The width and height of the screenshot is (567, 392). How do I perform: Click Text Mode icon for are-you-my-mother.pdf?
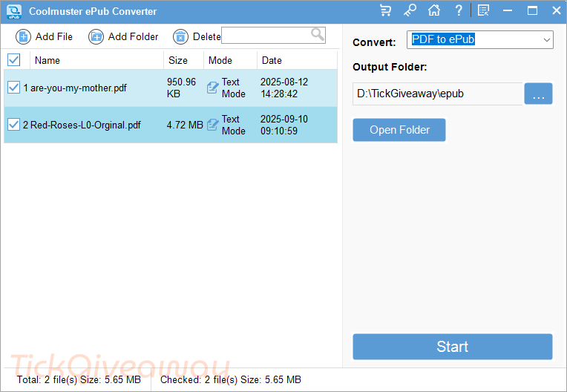click(212, 88)
